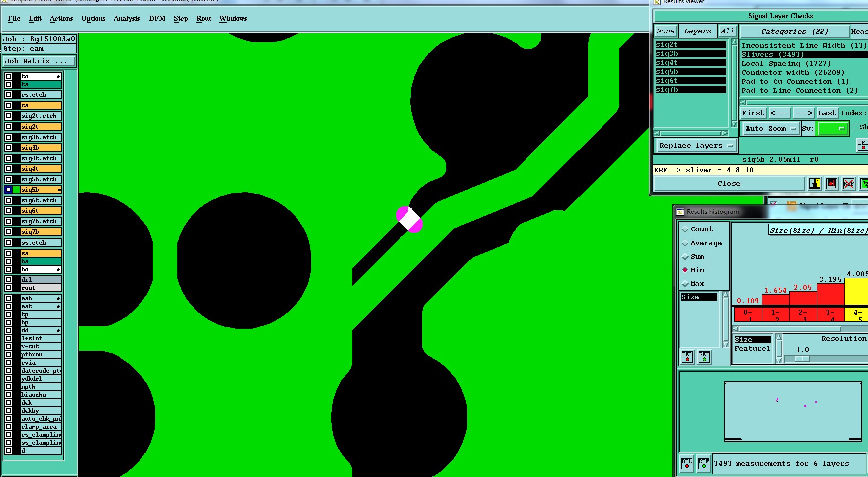Click the board overview thumbnail

(793, 411)
